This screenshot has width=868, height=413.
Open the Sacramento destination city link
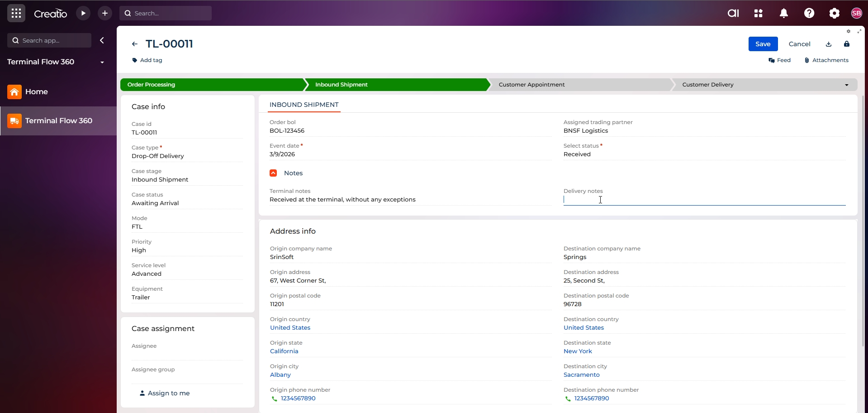click(x=581, y=375)
